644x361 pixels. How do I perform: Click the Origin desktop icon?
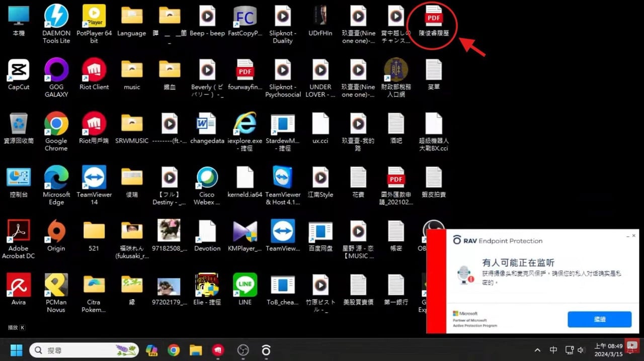pos(56,232)
